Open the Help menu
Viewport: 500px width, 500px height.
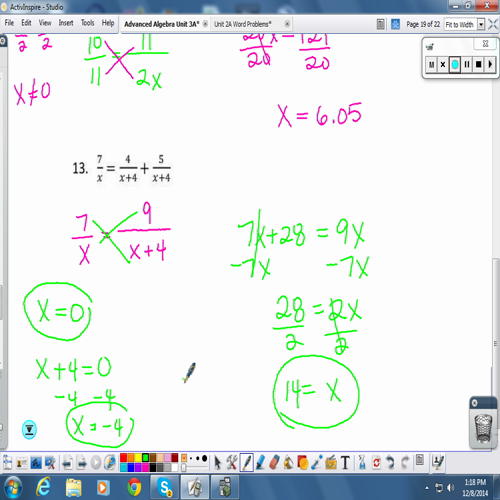(x=108, y=23)
